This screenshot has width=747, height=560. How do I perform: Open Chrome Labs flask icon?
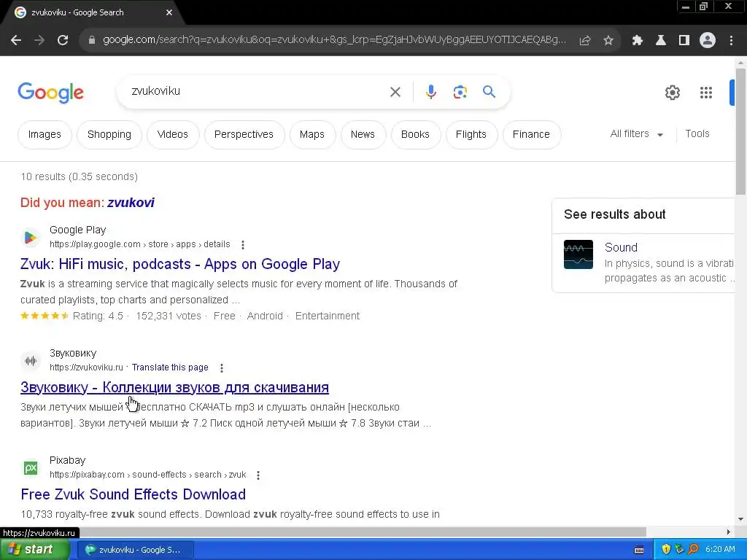661,41
